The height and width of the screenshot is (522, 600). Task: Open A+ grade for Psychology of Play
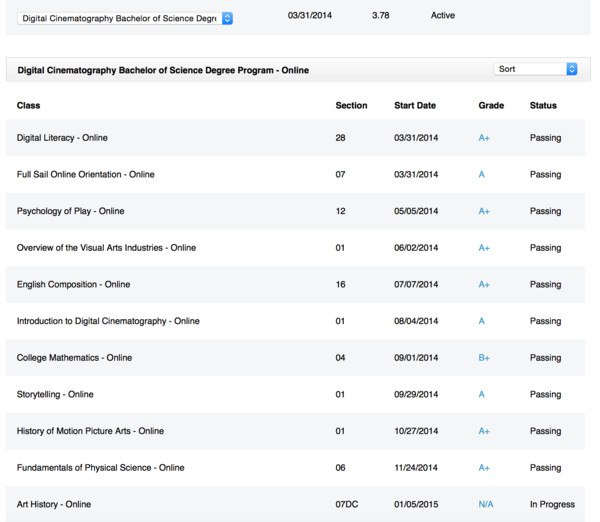(484, 211)
